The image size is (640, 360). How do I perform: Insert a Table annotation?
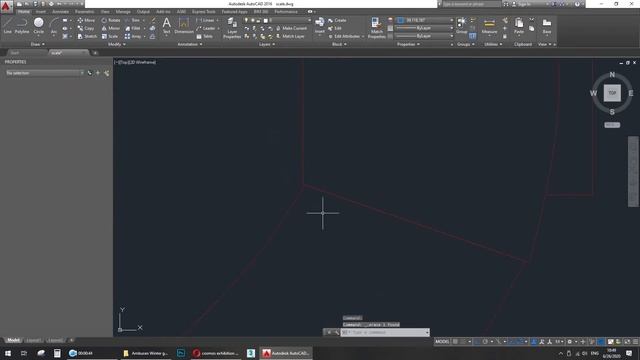205,36
